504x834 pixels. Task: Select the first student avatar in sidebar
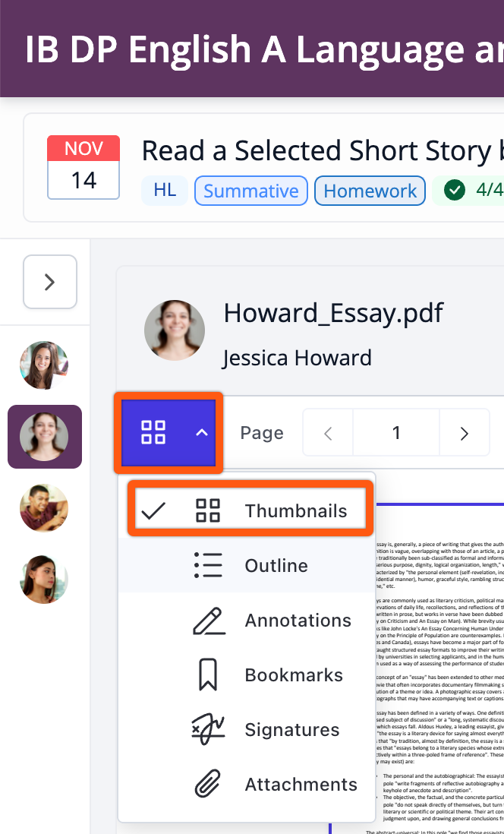[x=44, y=365]
